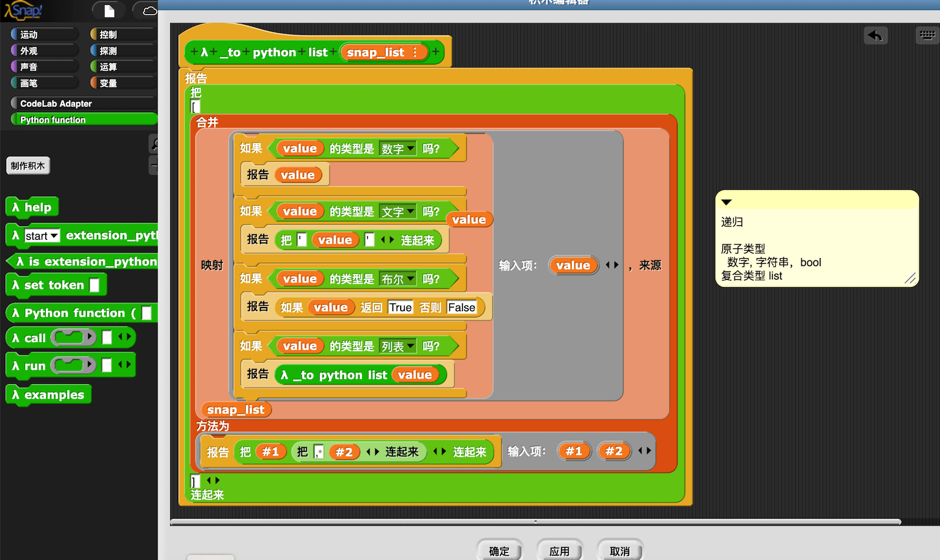940x560 pixels.
Task: Open keyboard block entry icon
Action: (926, 35)
